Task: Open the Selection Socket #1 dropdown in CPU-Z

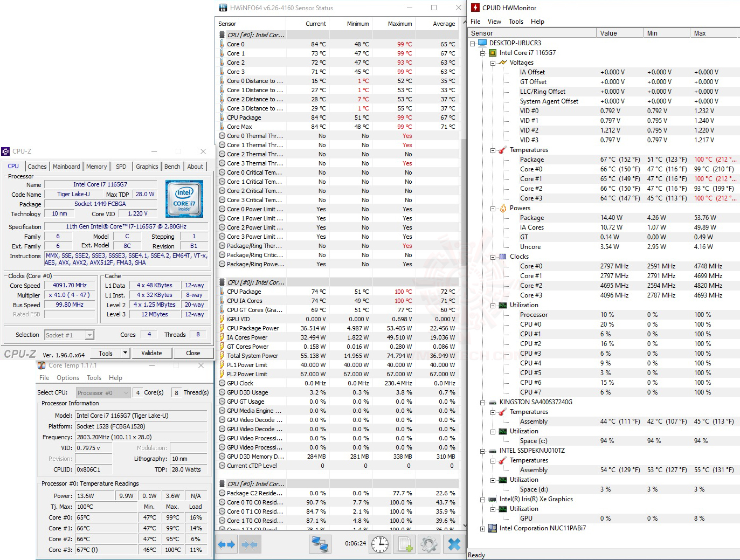Action: (70, 335)
